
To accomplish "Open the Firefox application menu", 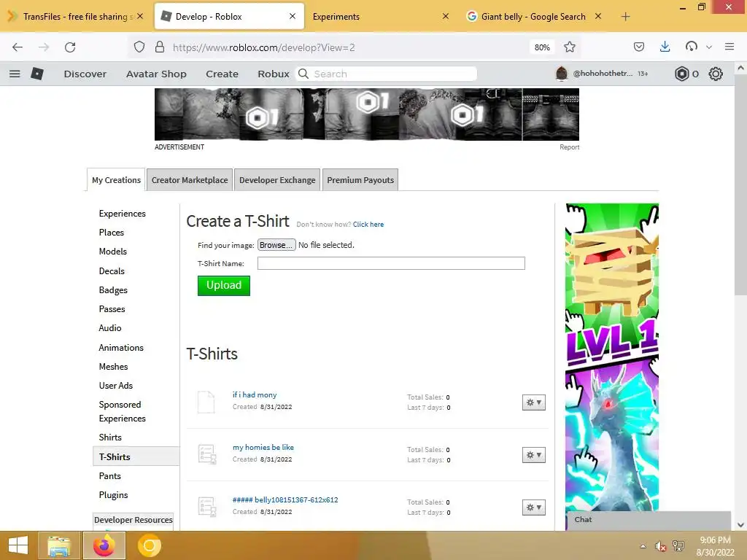I will [x=729, y=46].
